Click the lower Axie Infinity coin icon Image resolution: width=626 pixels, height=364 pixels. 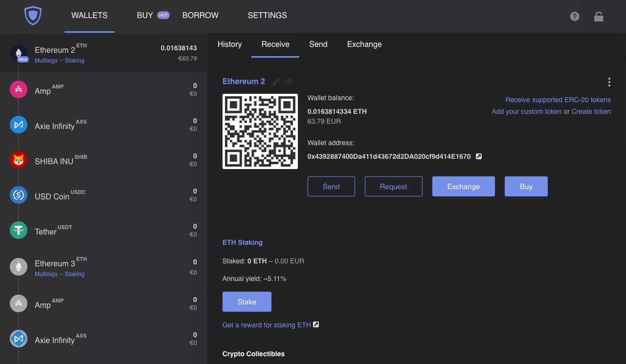point(19,339)
